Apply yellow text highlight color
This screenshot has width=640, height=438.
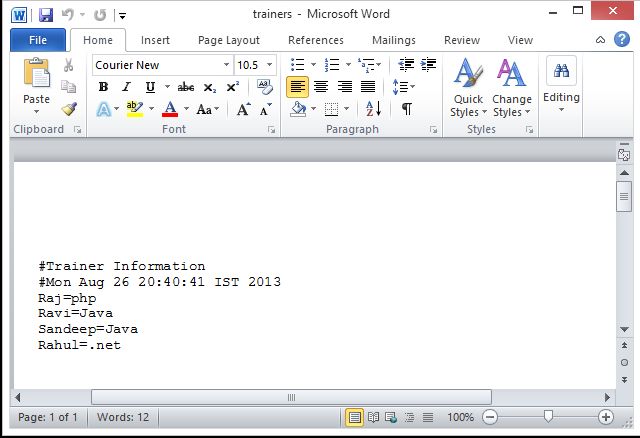135,109
